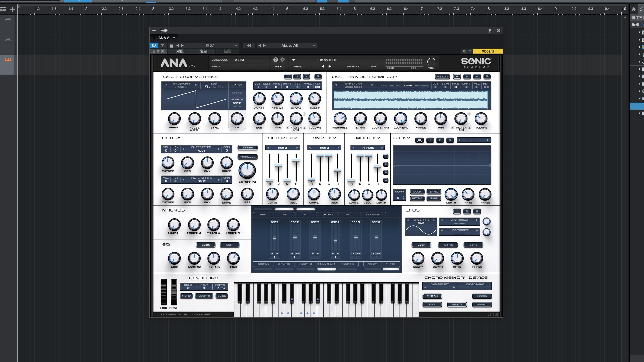Viewport: 644px width, 362px height.
Task: Toggle filter PARALLEL routing
Action: tap(248, 157)
